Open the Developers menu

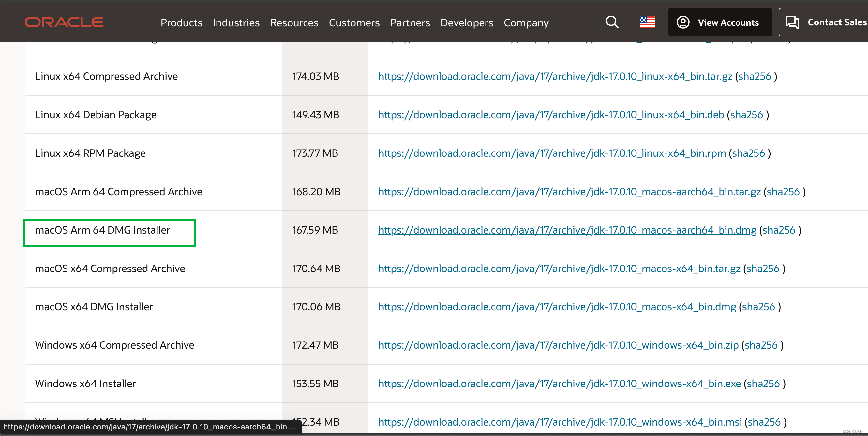coord(467,22)
